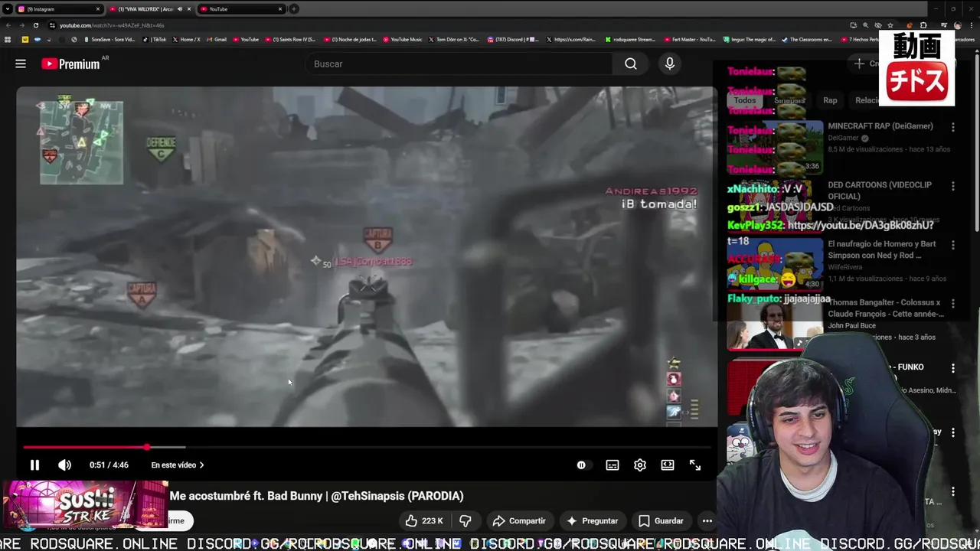980x551 pixels.
Task: Open the YouTube Music bookmark
Action: point(403,39)
